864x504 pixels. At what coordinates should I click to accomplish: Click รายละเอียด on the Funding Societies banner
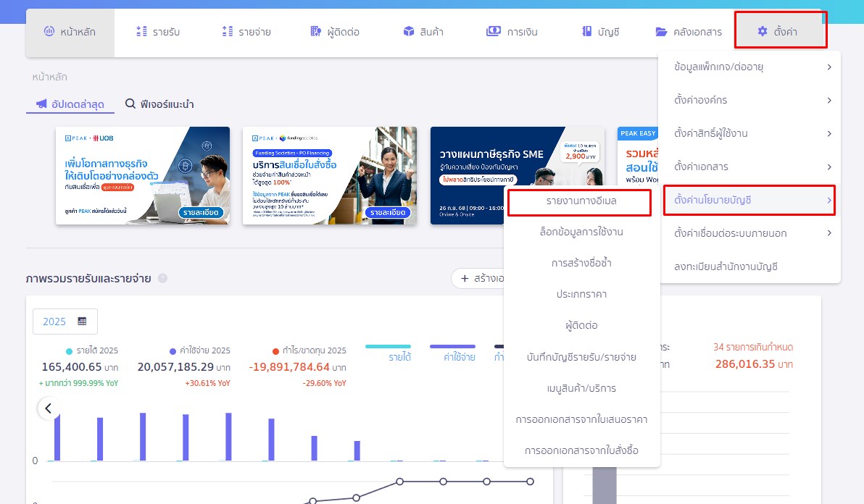click(388, 212)
